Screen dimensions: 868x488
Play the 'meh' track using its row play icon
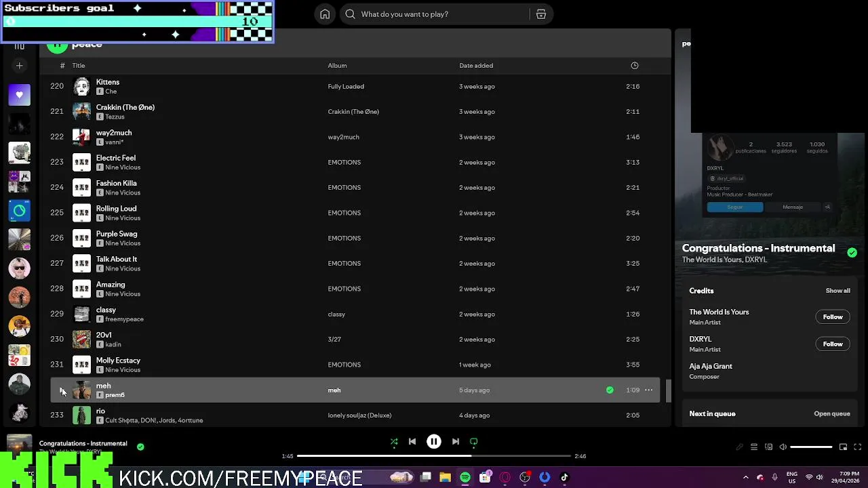coord(62,390)
